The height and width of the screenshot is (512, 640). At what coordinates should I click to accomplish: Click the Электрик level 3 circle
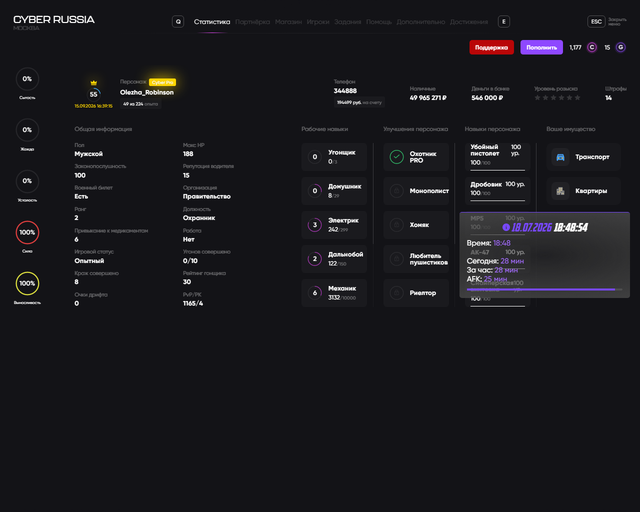[315, 225]
